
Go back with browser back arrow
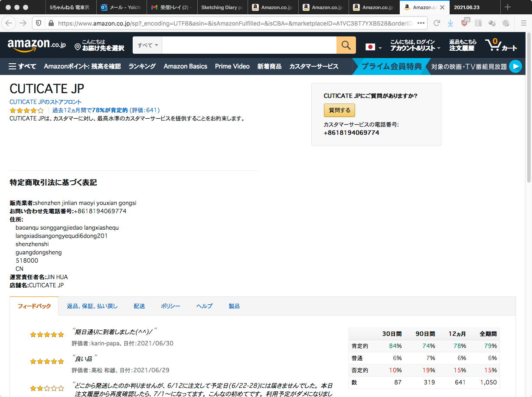pyautogui.click(x=10, y=23)
